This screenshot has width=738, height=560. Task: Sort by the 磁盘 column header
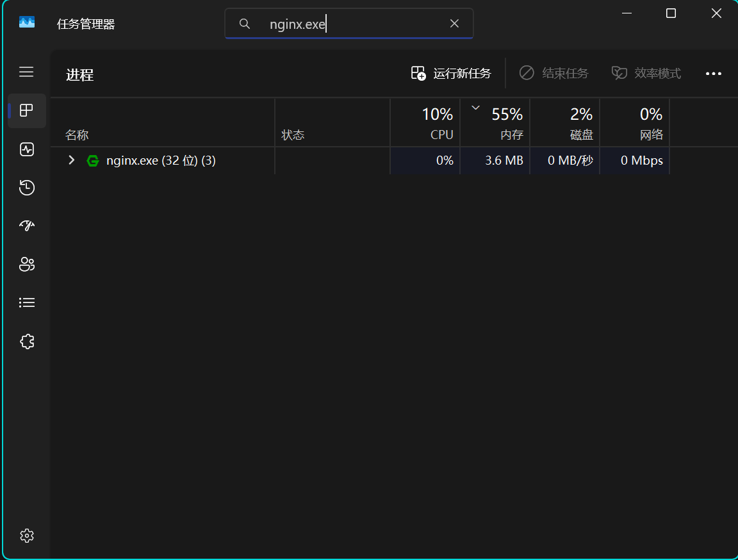coord(565,123)
